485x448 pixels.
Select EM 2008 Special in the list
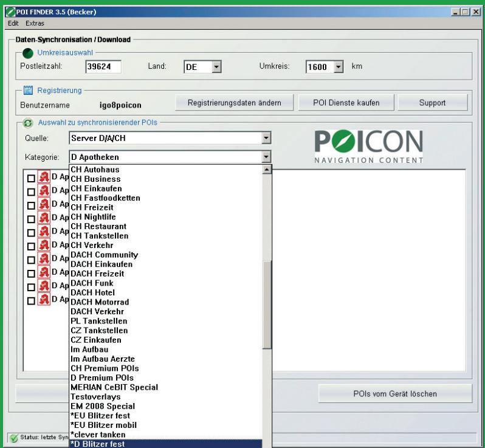166,406
